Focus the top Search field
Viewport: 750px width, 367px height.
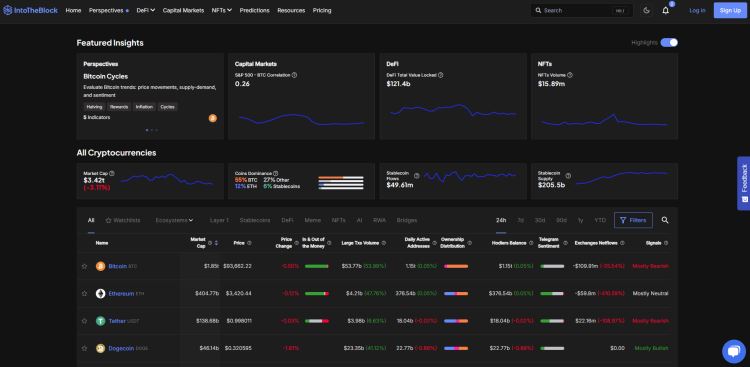tap(582, 11)
